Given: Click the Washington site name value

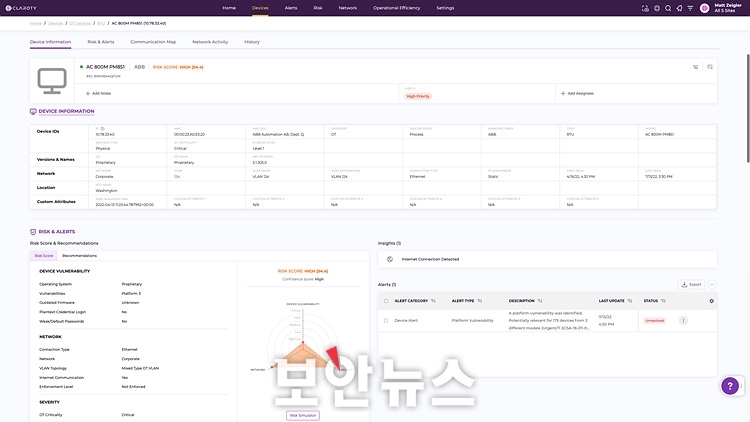Looking at the screenshot, I should (106, 191).
